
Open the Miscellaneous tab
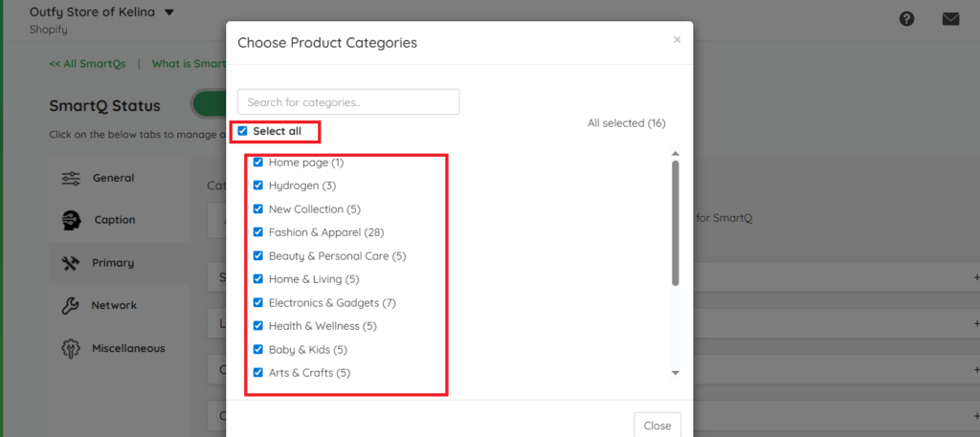[x=127, y=349]
